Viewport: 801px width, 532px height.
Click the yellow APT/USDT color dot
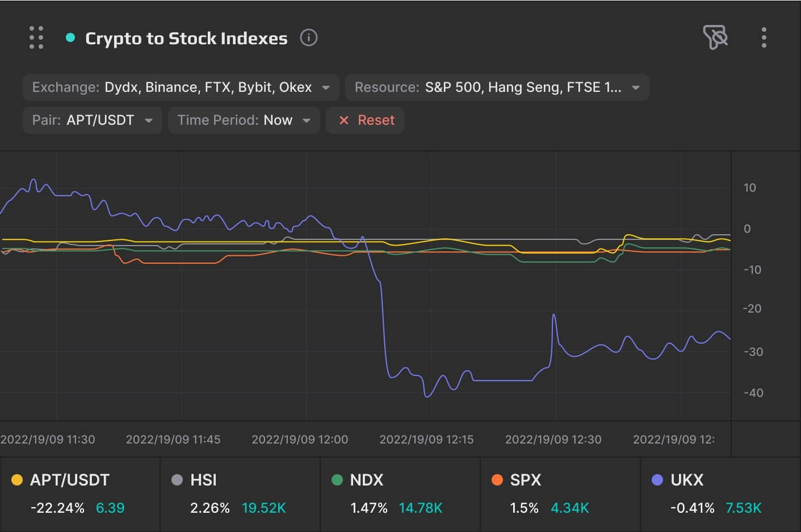click(17, 480)
